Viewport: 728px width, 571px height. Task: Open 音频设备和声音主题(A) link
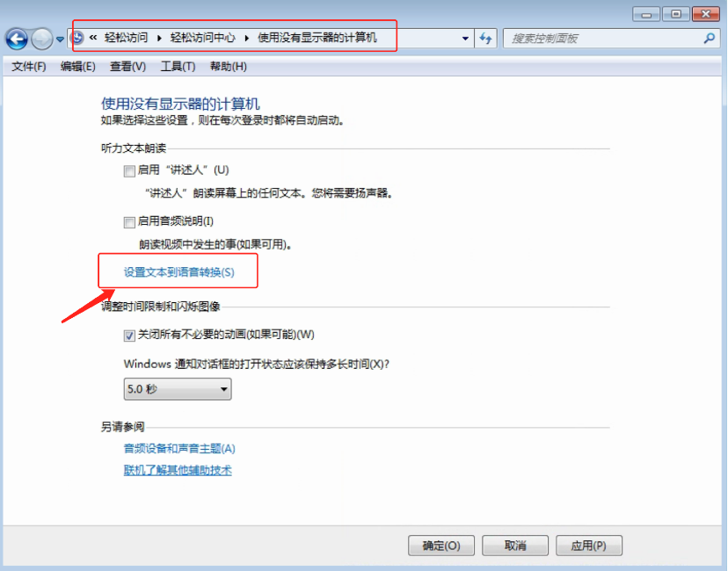[x=179, y=449]
